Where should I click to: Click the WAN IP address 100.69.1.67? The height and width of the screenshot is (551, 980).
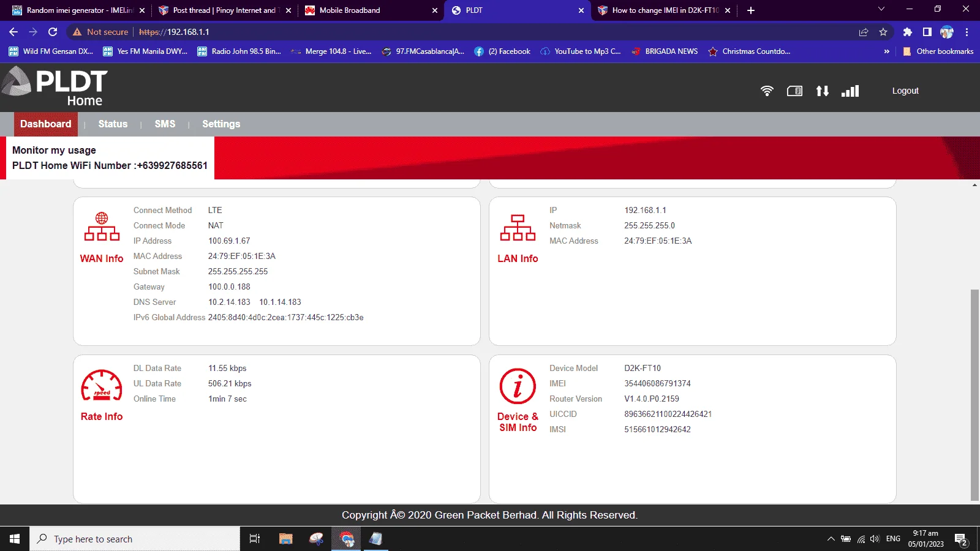229,241
